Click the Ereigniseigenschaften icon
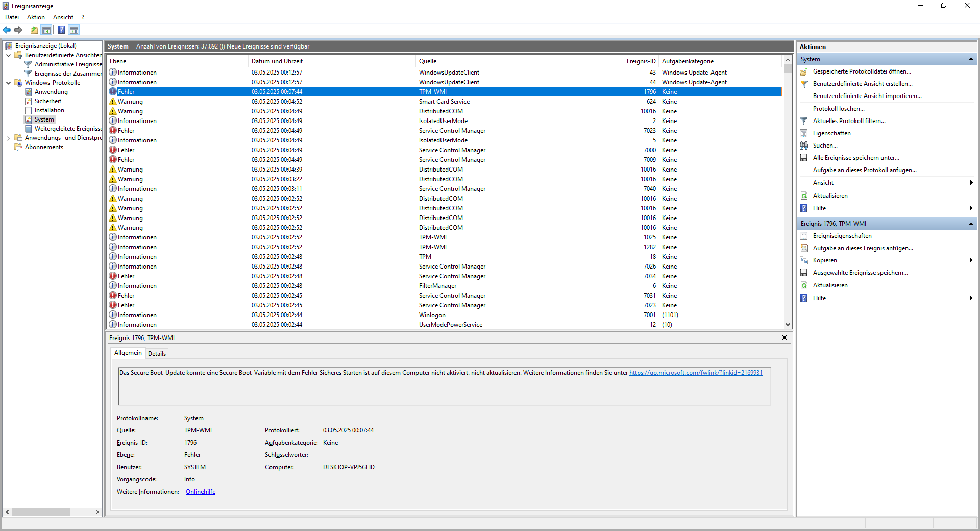Viewport: 980px width, 531px height. (804, 236)
